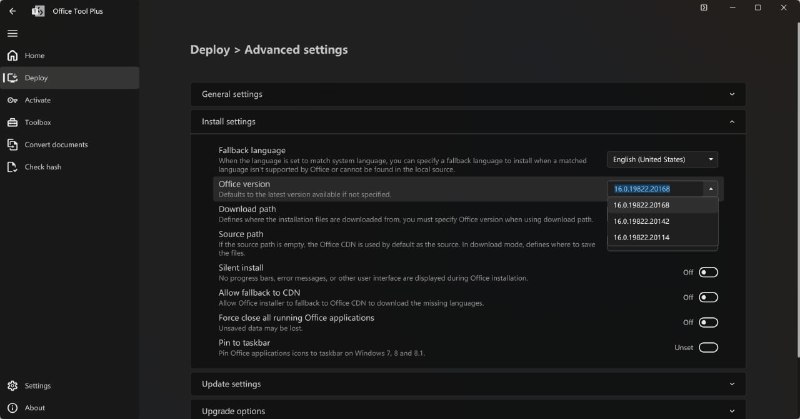Screen dimensions: 800x419
Task: Select version 16.0.19822.20142 from list
Action: coord(663,221)
